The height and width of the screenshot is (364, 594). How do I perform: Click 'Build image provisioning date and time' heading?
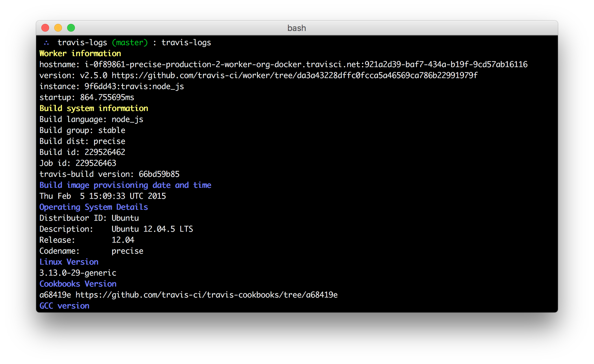click(x=125, y=185)
